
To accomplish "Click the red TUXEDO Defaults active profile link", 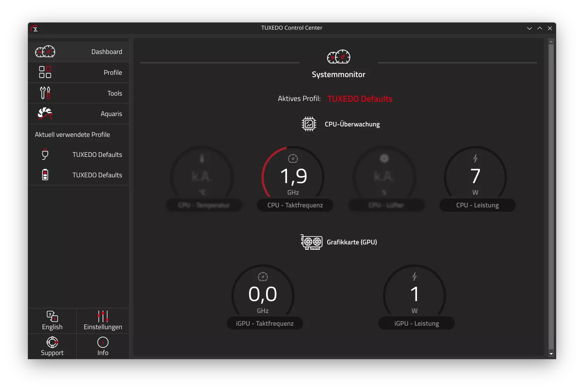I will point(360,99).
